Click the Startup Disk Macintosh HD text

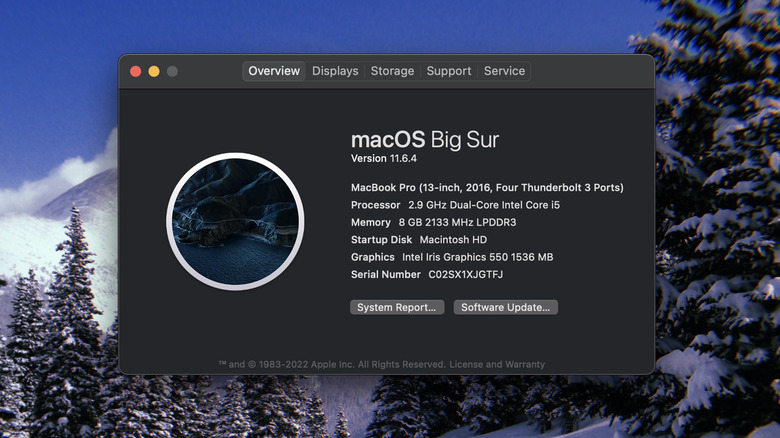click(x=418, y=240)
